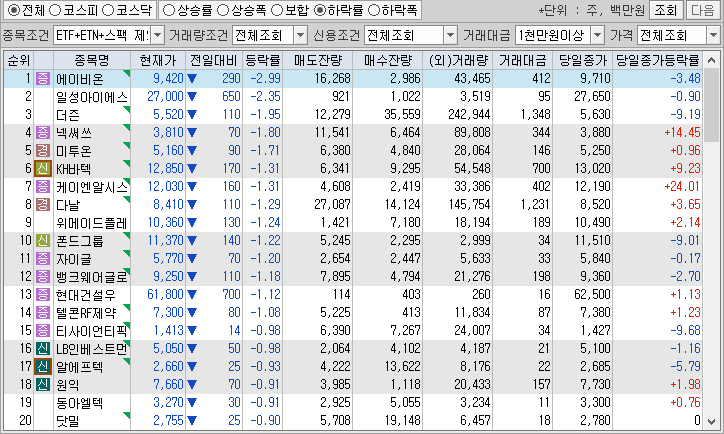Viewport: 724px width, 434px height.
Task: Click the green corner marker on 더존 row
Action: (x=127, y=109)
